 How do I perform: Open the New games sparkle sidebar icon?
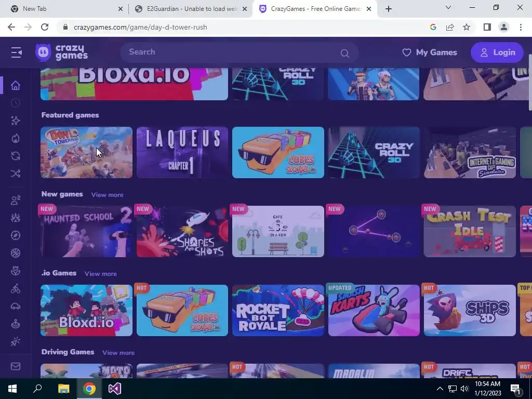click(16, 121)
